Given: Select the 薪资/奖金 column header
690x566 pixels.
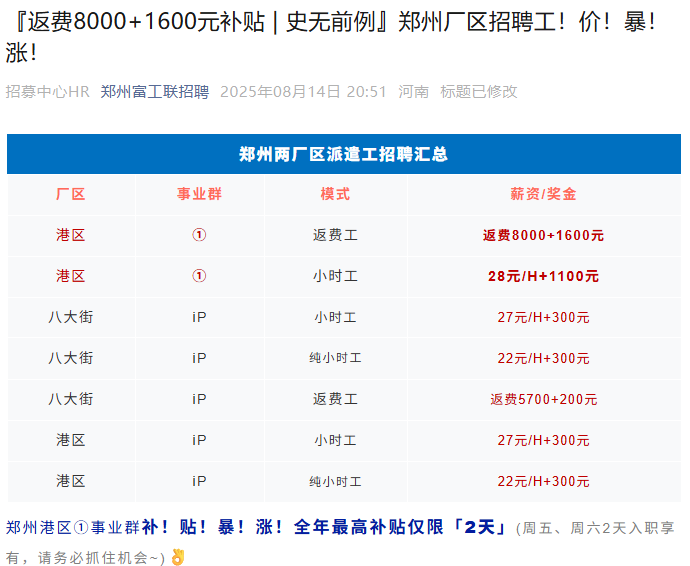Looking at the screenshot, I should pyautogui.click(x=543, y=194).
